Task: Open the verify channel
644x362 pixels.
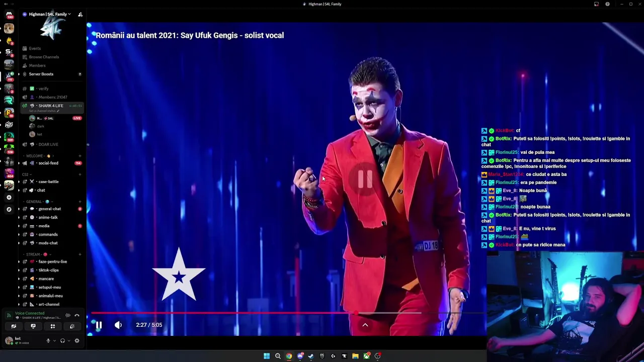Action: pyautogui.click(x=52, y=88)
